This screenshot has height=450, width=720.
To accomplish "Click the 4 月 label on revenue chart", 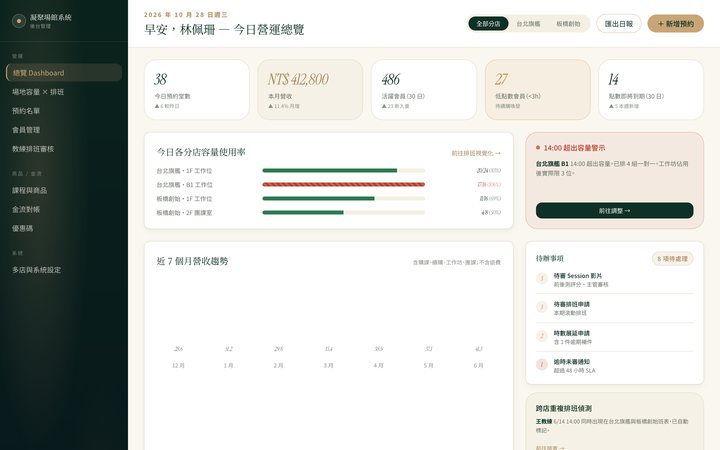I will coord(378,366).
